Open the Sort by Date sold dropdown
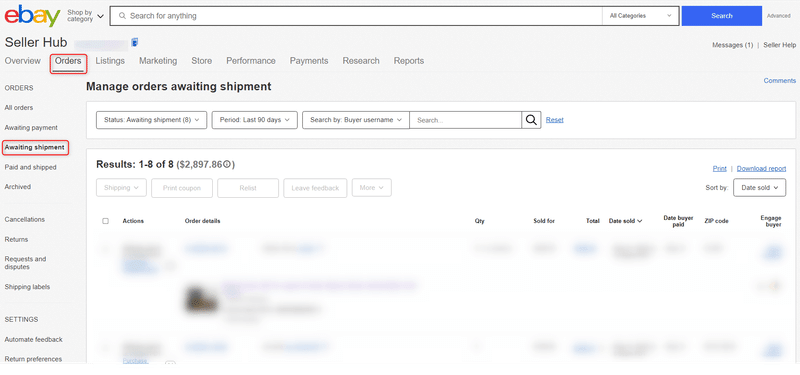 pyautogui.click(x=759, y=188)
